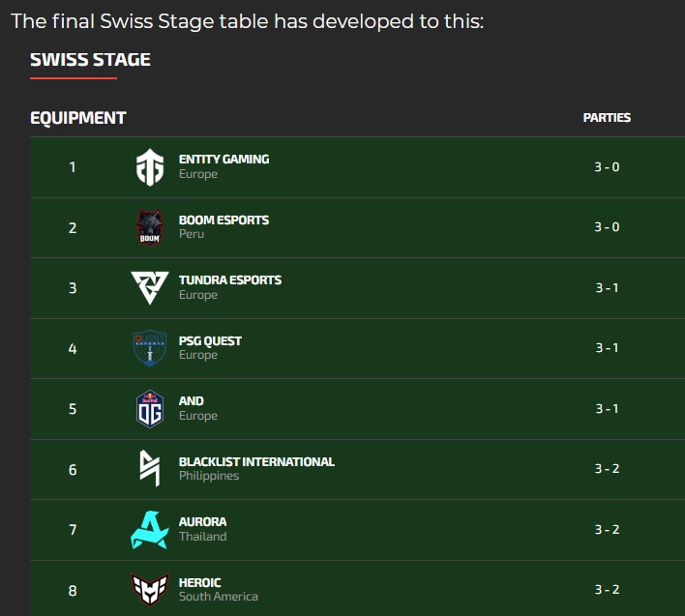
Task: Click the PSG Quest shield logo
Action: pyautogui.click(x=150, y=348)
